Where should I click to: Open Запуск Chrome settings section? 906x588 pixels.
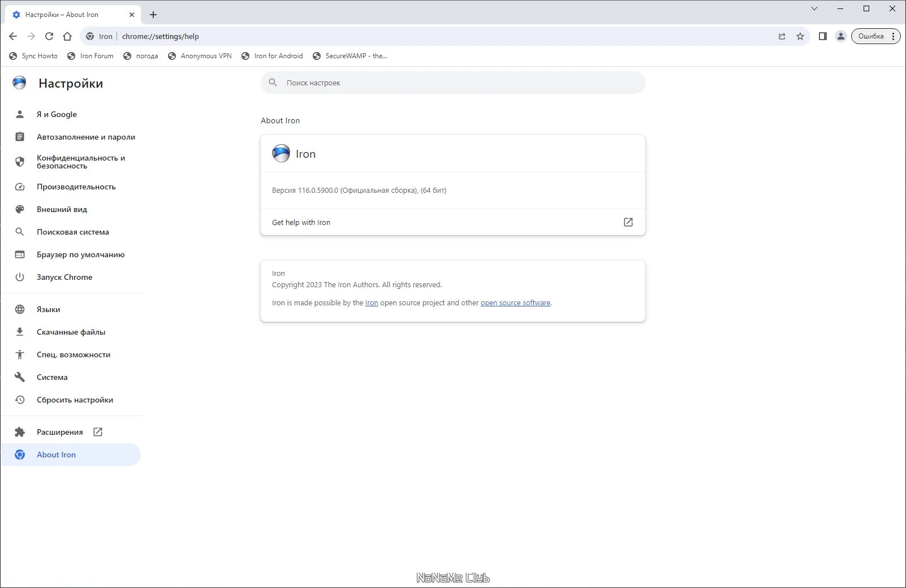[71, 277]
